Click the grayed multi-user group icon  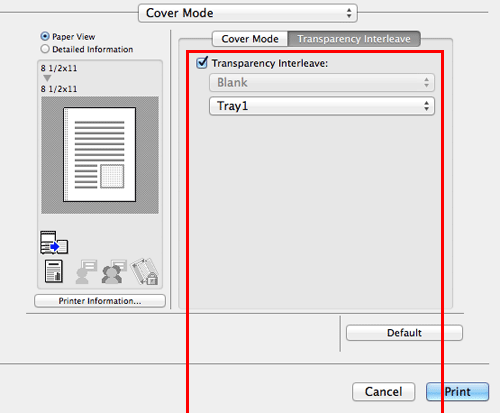click(x=114, y=272)
